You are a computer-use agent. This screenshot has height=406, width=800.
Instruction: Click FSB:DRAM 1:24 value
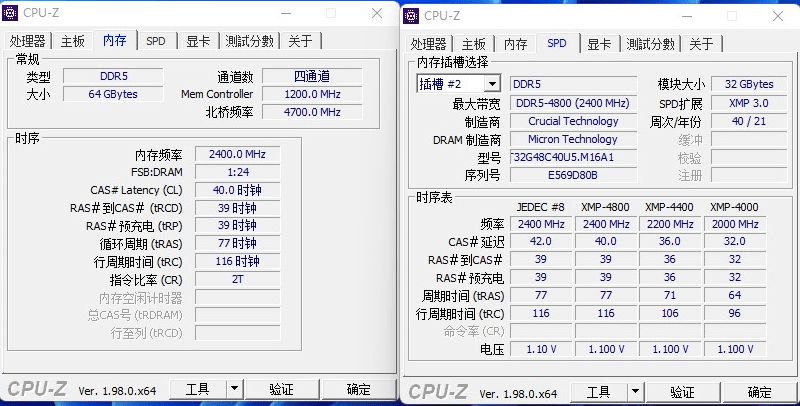[237, 172]
